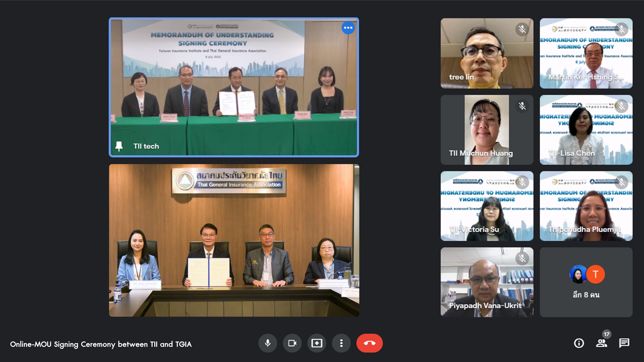Open the chat messages icon
Viewport: 644px width, 362px height.
624,343
